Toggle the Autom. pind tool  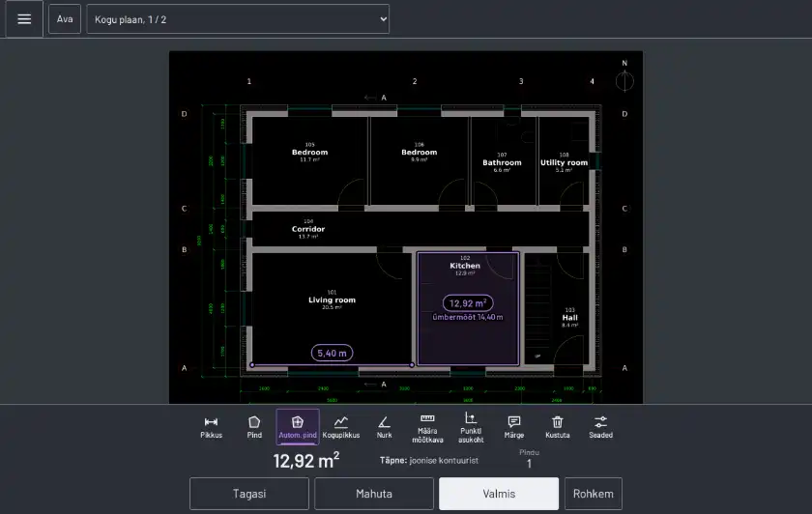point(298,427)
